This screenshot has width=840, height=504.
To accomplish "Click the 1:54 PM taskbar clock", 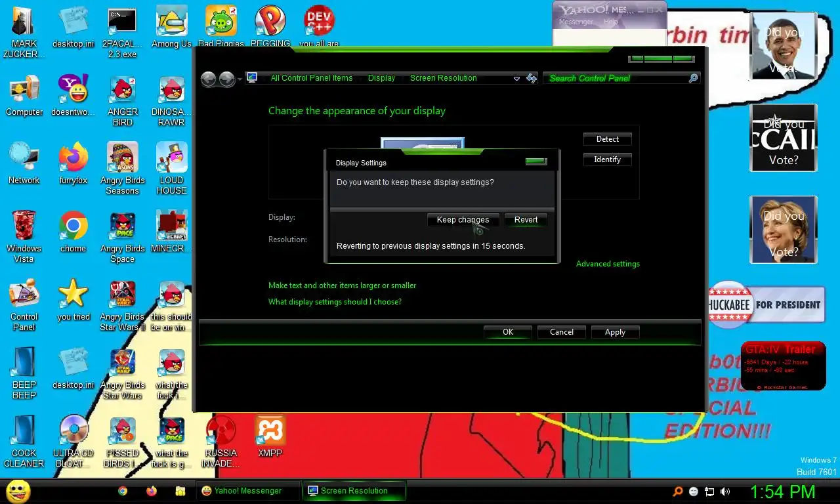I will (782, 491).
